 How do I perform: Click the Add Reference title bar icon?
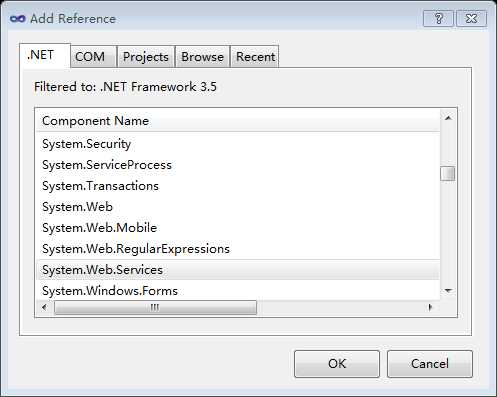pyautogui.click(x=17, y=19)
